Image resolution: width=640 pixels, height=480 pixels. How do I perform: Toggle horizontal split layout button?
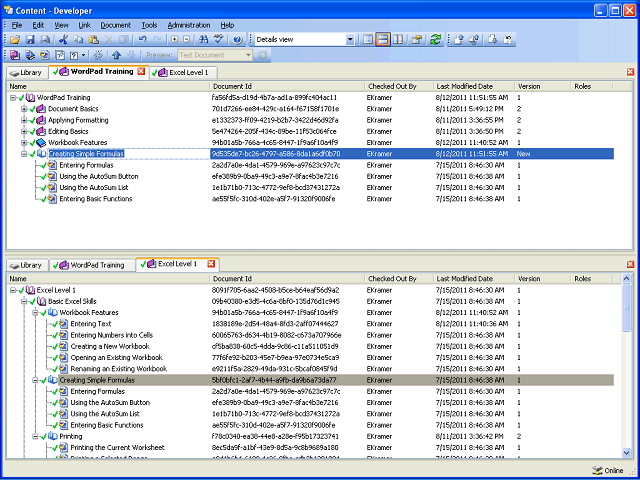[x=383, y=40]
